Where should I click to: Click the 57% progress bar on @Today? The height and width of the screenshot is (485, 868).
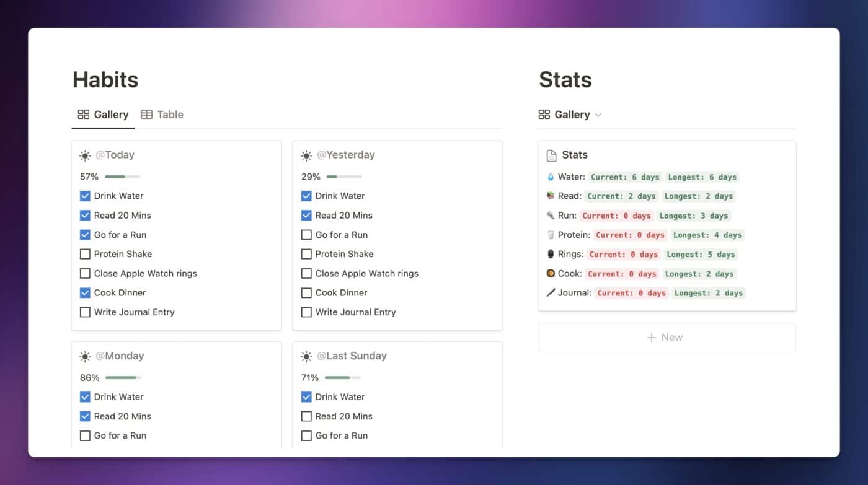(x=123, y=177)
